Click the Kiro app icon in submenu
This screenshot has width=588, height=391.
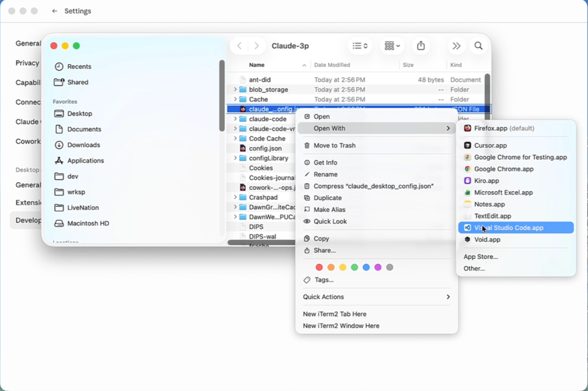(468, 181)
